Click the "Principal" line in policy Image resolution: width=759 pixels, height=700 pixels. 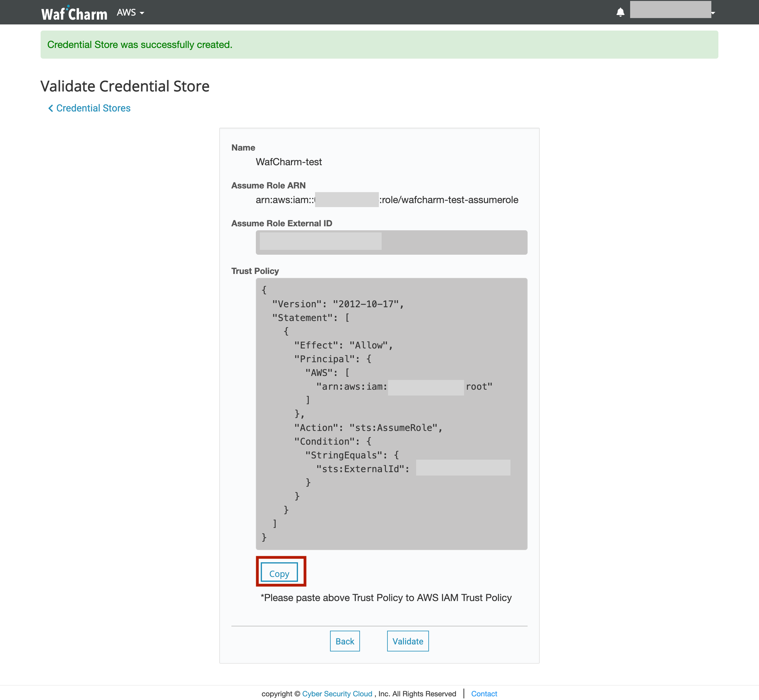click(333, 359)
